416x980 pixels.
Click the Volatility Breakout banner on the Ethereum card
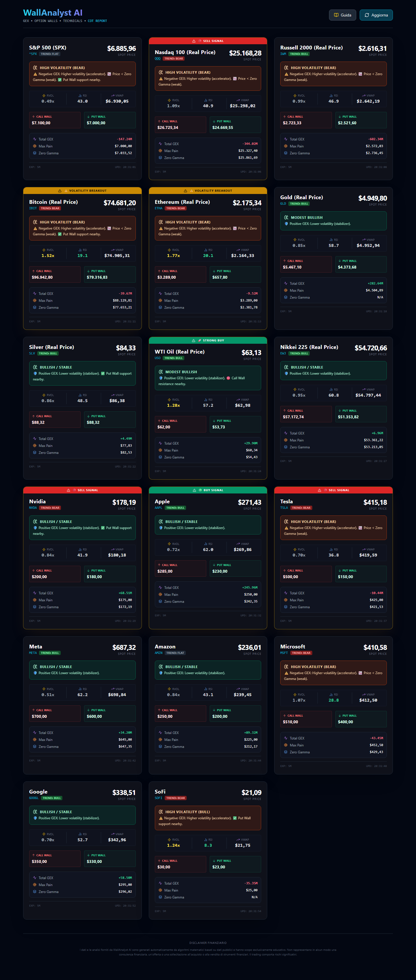208,191
